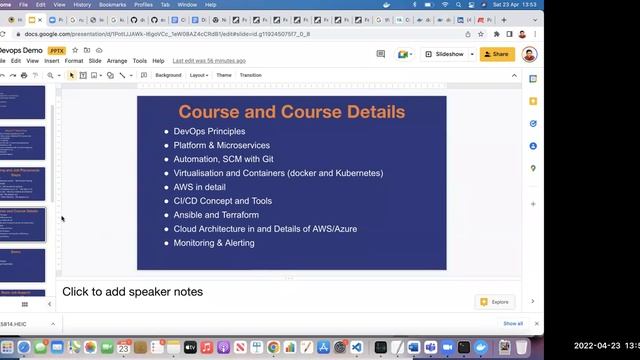The image size is (640, 360).
Task: Open the Transition panel
Action: [251, 76]
